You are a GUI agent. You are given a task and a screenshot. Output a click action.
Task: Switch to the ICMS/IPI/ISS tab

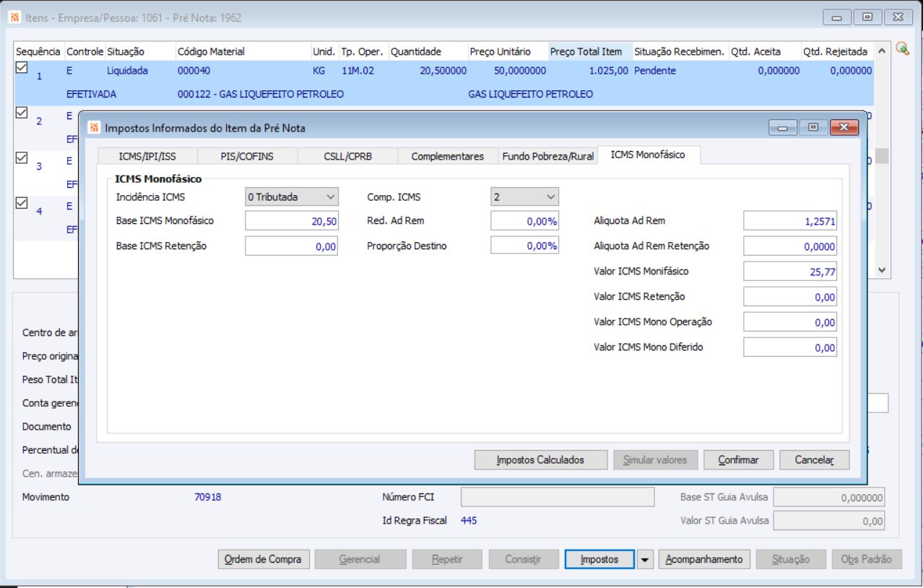[147, 156]
